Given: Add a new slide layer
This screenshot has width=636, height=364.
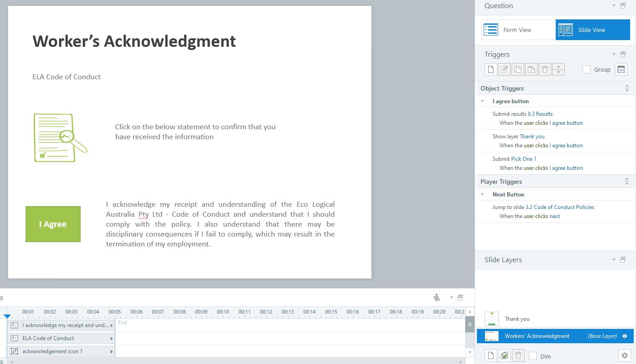Looking at the screenshot, I should [491, 355].
